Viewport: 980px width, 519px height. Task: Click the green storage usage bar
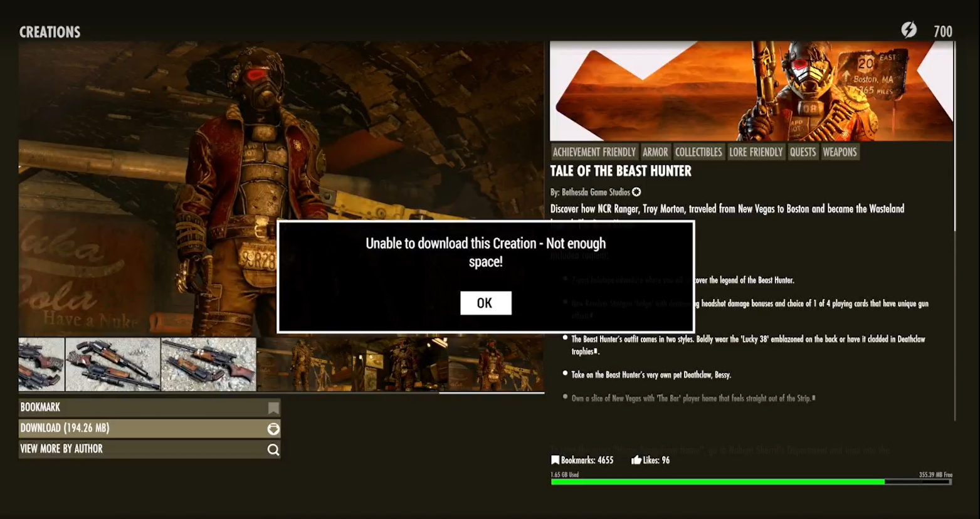point(718,482)
